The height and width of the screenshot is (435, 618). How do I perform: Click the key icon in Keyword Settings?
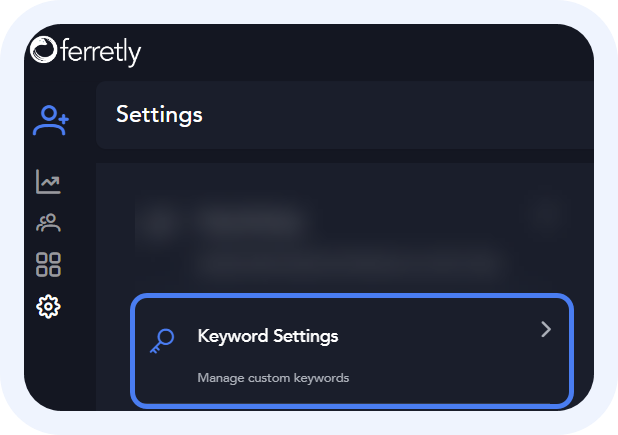point(160,340)
